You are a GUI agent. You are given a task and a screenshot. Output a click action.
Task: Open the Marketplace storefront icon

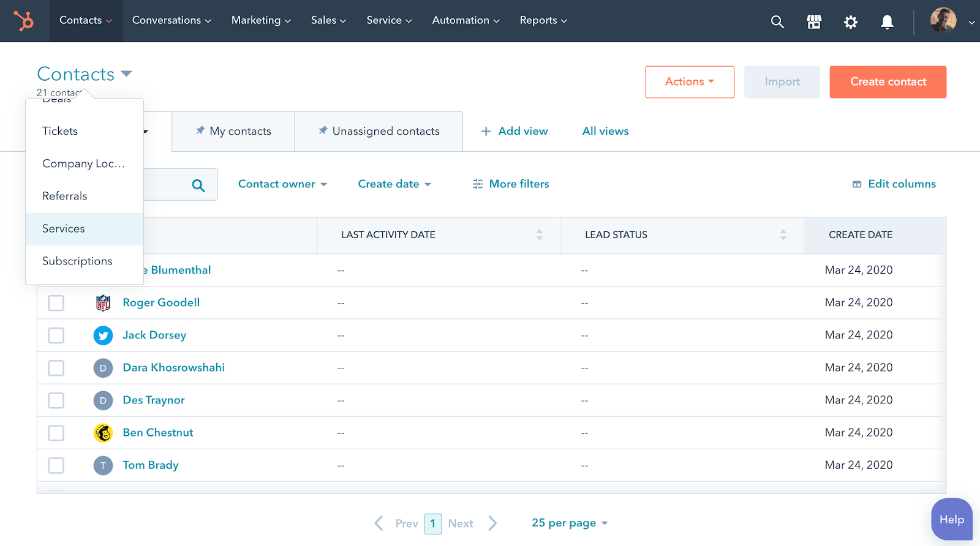tap(814, 22)
